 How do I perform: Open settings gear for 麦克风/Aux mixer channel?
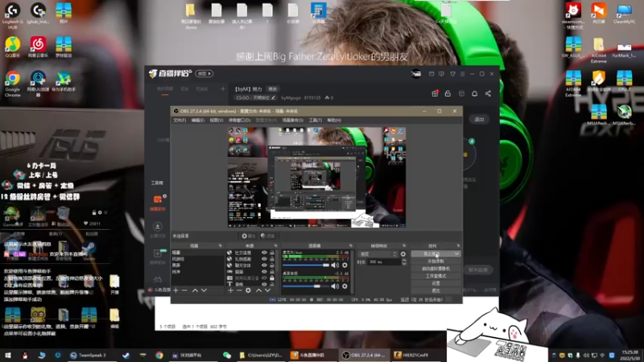coord(345,265)
